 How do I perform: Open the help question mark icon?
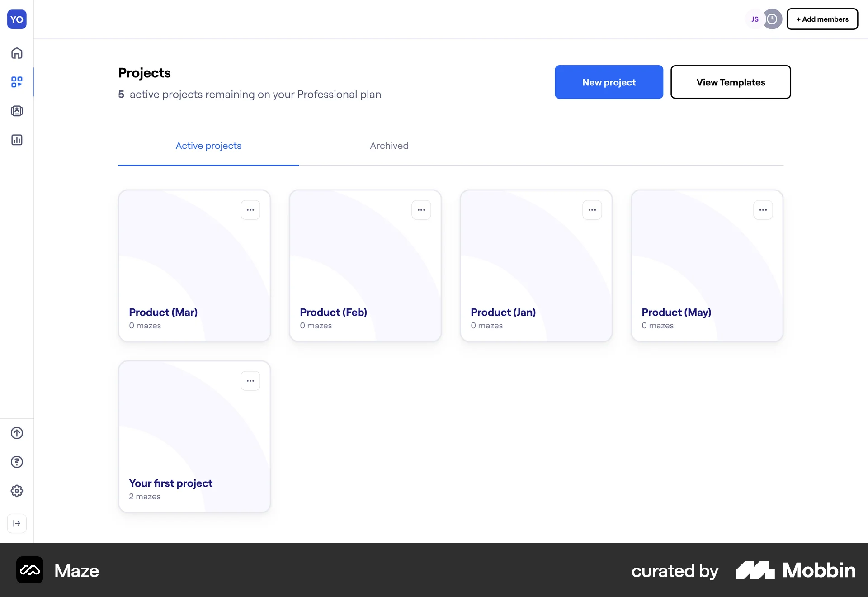pyautogui.click(x=17, y=462)
